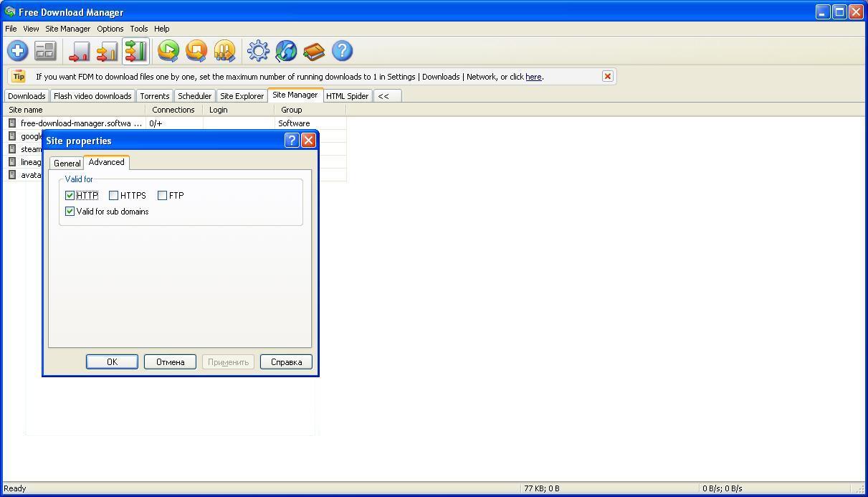868x497 pixels.
Task: Open the Tools menu
Action: click(138, 29)
